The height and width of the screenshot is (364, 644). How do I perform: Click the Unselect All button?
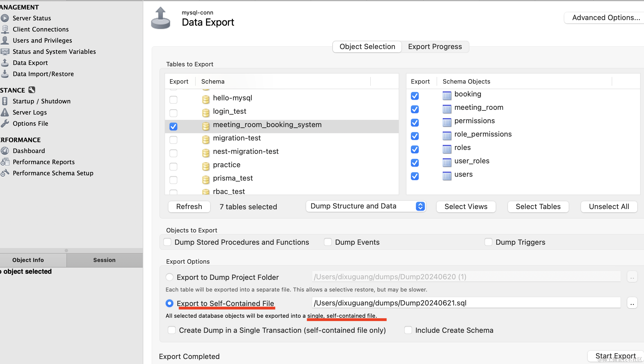pyautogui.click(x=609, y=207)
